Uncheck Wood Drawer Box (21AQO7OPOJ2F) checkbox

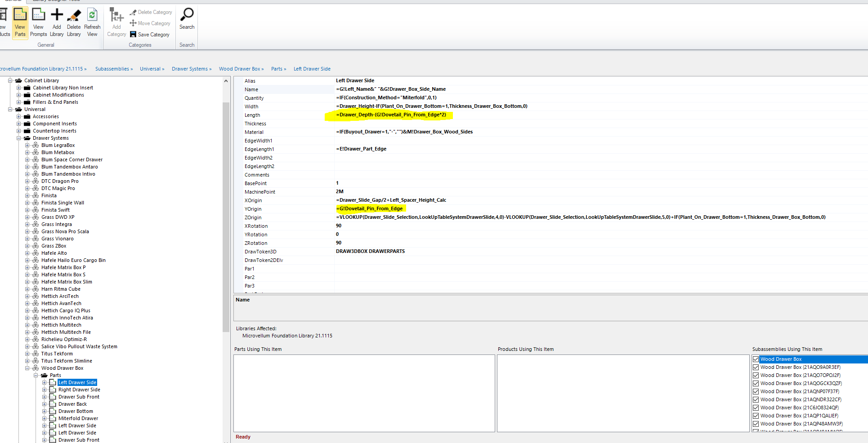click(x=756, y=376)
